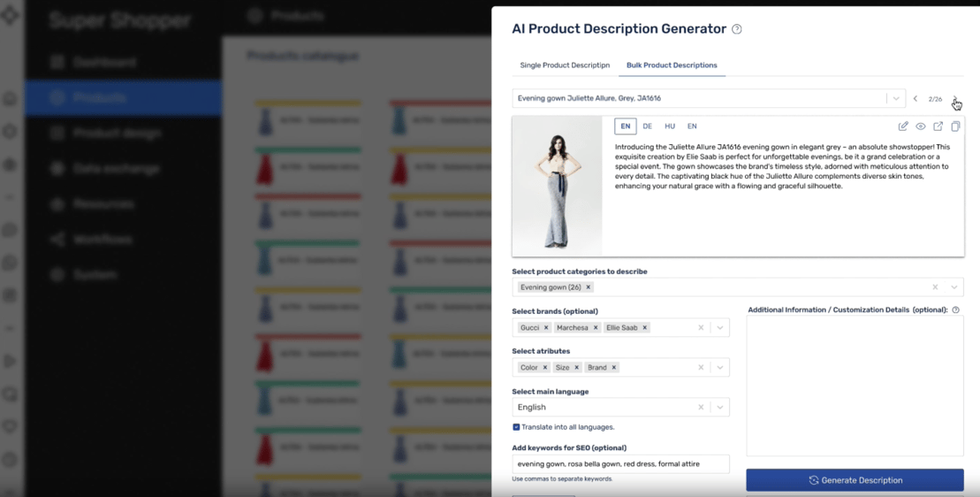Viewport: 980px width, 497px height.
Task: Copy description using the clipboard icon
Action: tap(955, 126)
